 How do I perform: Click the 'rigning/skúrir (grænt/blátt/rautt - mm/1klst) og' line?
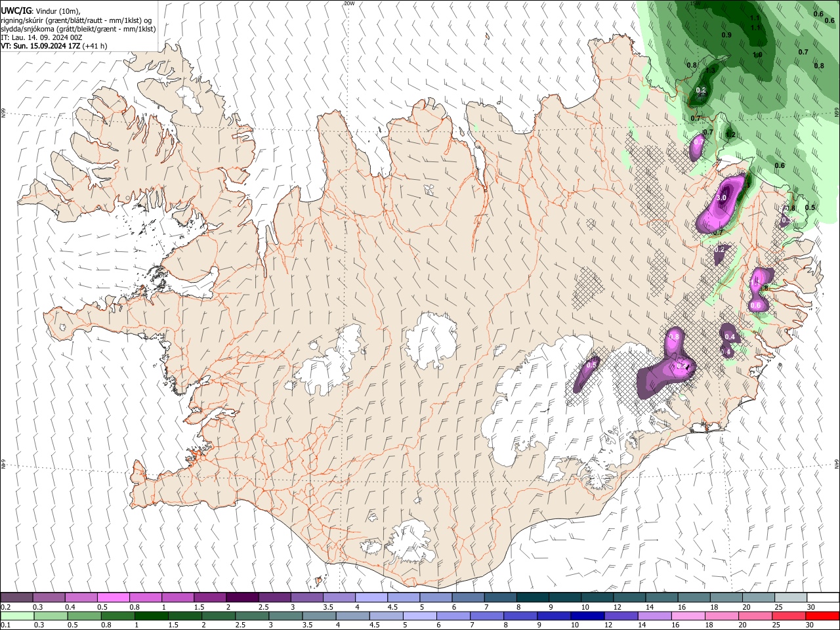coord(76,20)
